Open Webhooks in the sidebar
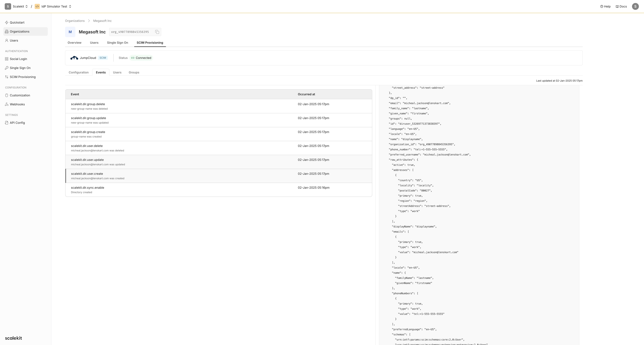Screen dimensions: 644x345 pyautogui.click(x=25, y=105)
